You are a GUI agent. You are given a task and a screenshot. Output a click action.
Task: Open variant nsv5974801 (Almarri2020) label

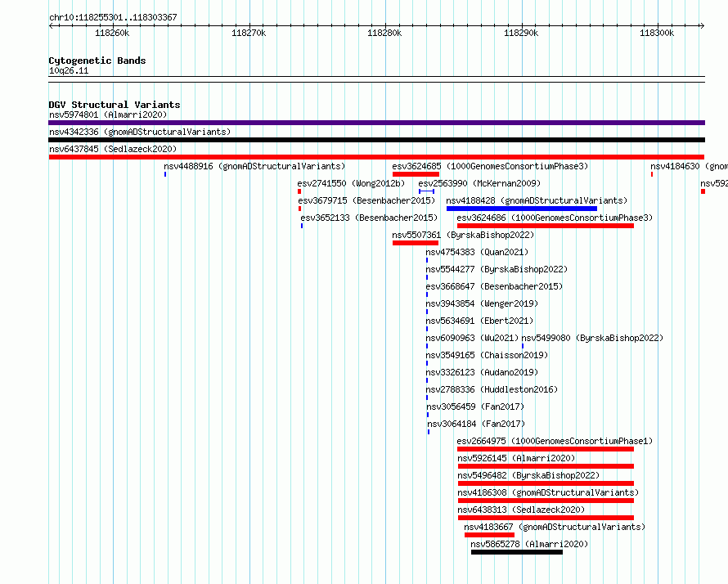pyautogui.click(x=108, y=115)
